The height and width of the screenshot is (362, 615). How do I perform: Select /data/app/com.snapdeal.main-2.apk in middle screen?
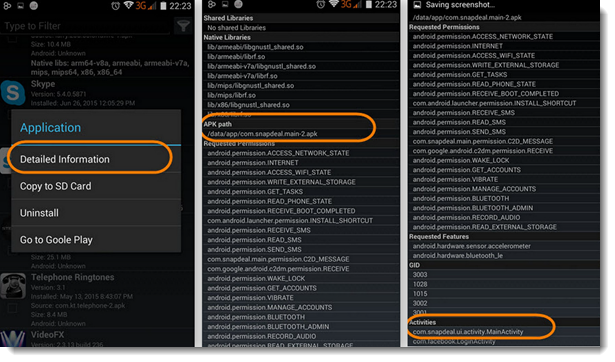tap(262, 134)
